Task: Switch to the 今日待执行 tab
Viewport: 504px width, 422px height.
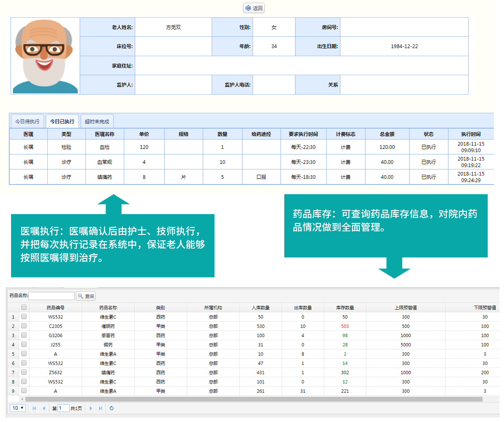Action: (x=27, y=121)
